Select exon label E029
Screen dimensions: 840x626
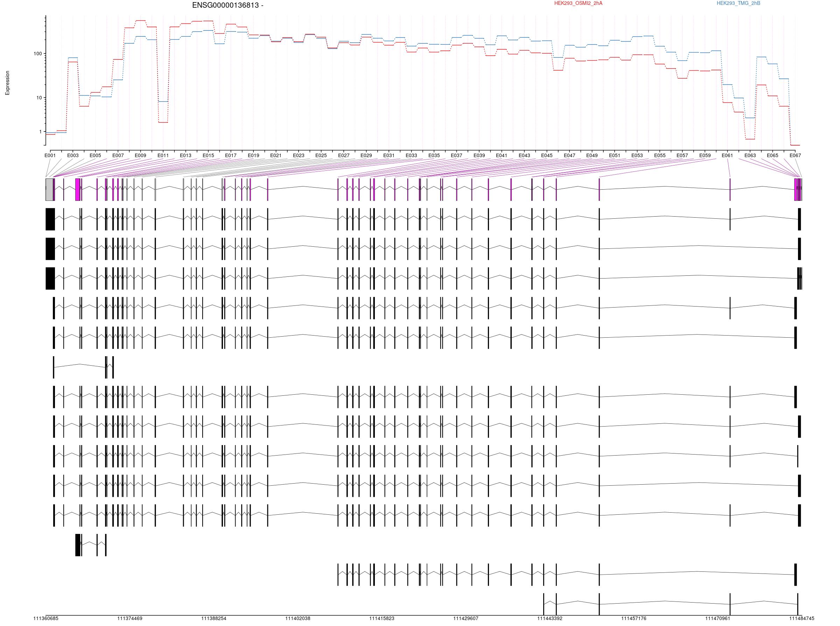click(366, 155)
